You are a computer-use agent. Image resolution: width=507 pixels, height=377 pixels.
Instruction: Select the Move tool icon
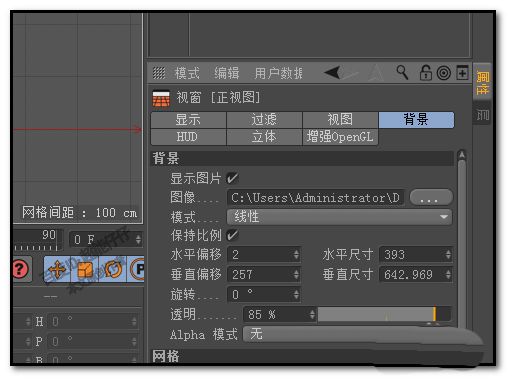click(57, 269)
